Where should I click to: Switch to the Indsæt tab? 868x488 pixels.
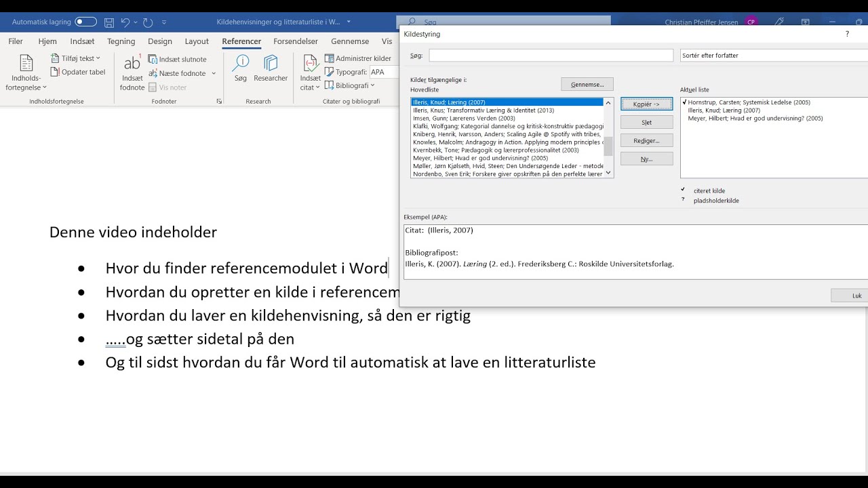(82, 41)
